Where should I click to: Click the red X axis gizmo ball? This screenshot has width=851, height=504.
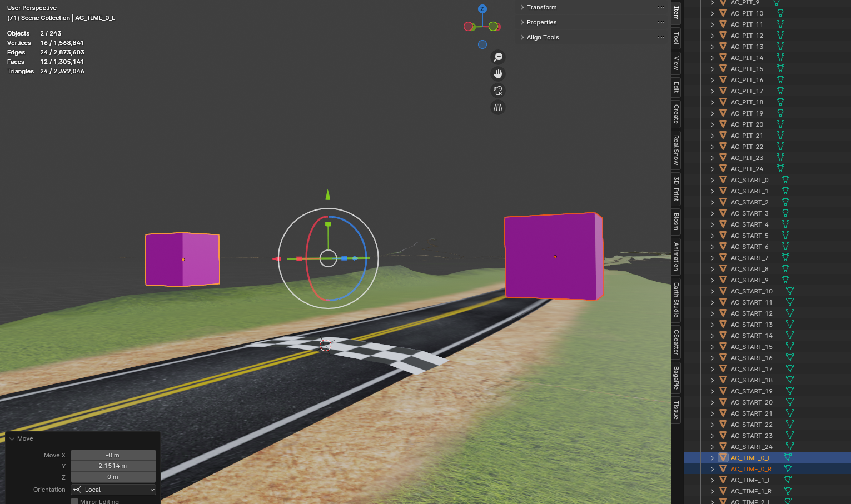[468, 26]
